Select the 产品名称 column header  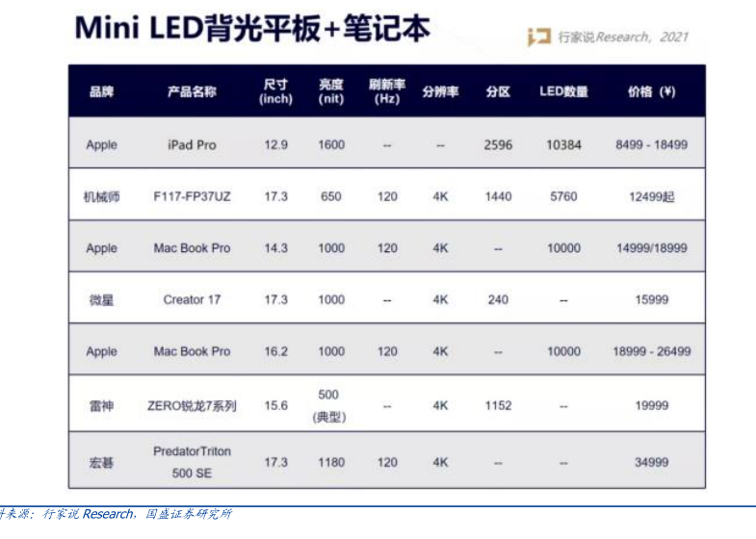(x=192, y=92)
